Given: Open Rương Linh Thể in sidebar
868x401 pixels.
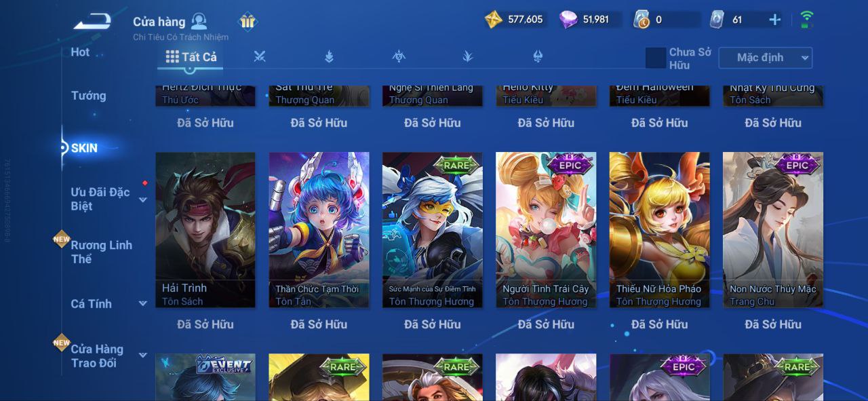Looking at the screenshot, I should (x=101, y=252).
